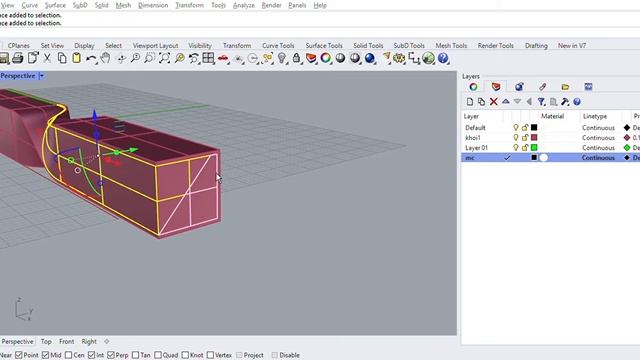Open the Surface menu
This screenshot has width=640, height=360.
pyautogui.click(x=55, y=5)
